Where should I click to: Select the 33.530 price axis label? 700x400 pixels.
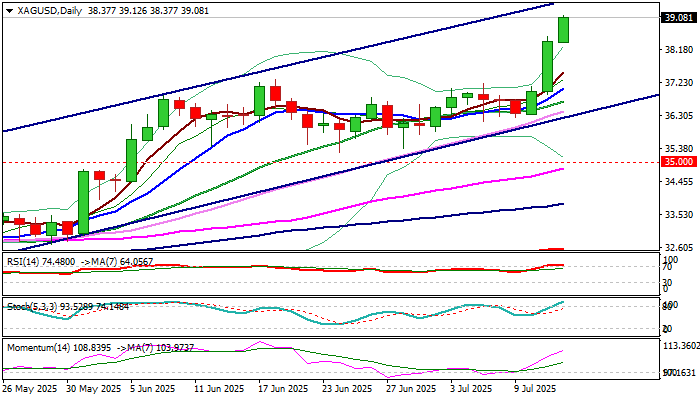[x=679, y=215]
